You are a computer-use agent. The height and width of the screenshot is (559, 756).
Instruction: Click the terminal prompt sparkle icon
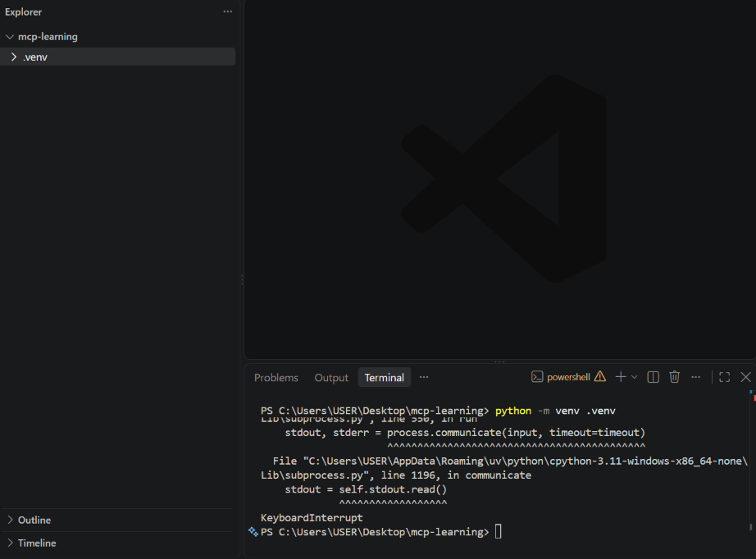tap(253, 531)
